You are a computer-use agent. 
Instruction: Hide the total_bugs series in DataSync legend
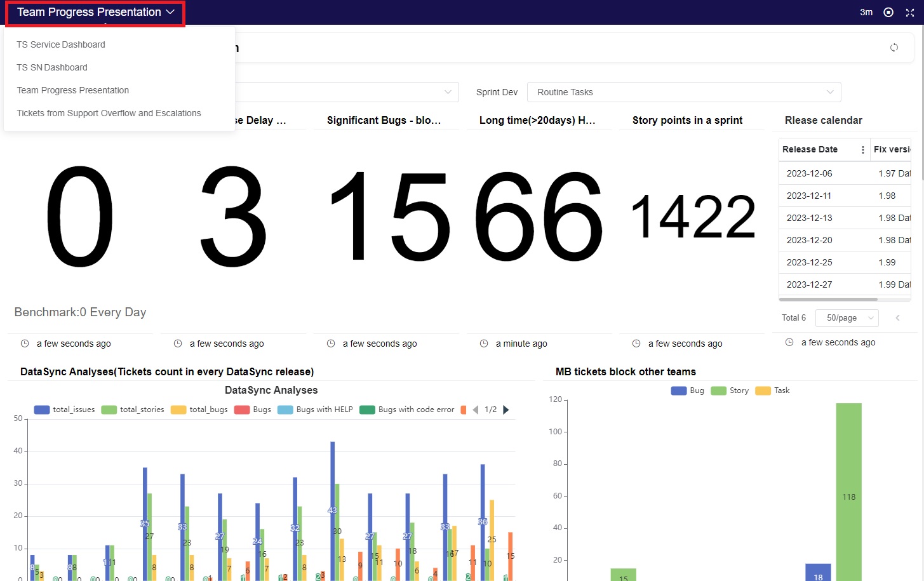tap(199, 410)
